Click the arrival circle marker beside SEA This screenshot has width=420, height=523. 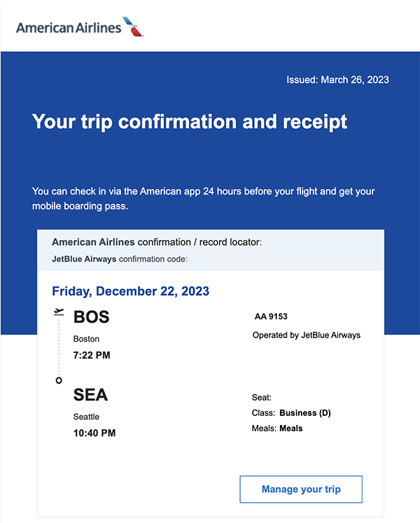59,380
